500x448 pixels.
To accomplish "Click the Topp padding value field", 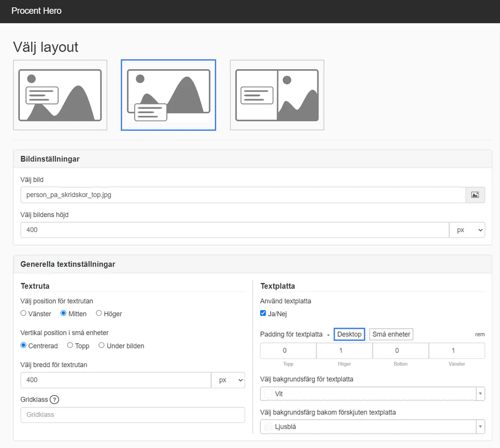I will click(x=288, y=350).
